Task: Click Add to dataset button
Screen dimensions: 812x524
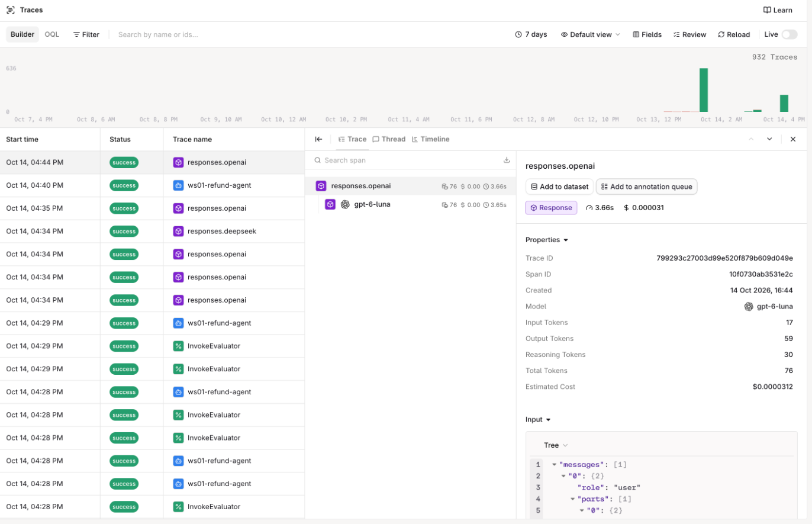Action: pyautogui.click(x=559, y=187)
